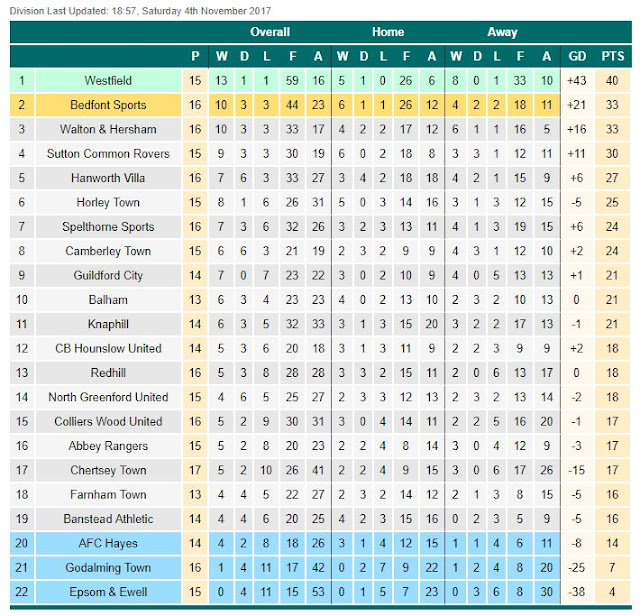Click the Away section header
Viewport: 640px width, 616px height.
click(x=502, y=32)
